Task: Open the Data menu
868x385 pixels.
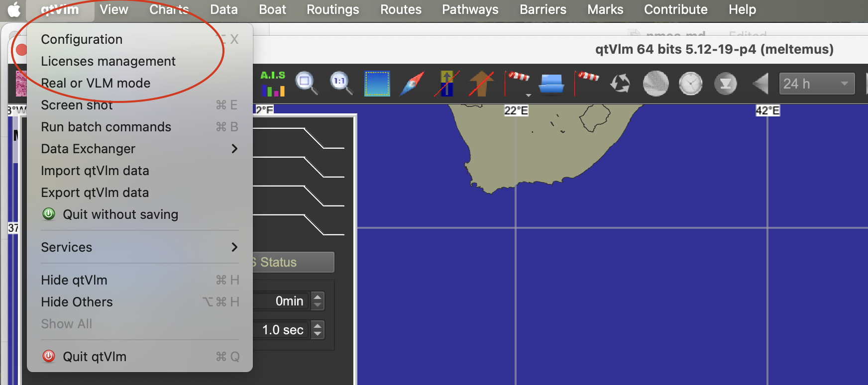Action: [224, 9]
